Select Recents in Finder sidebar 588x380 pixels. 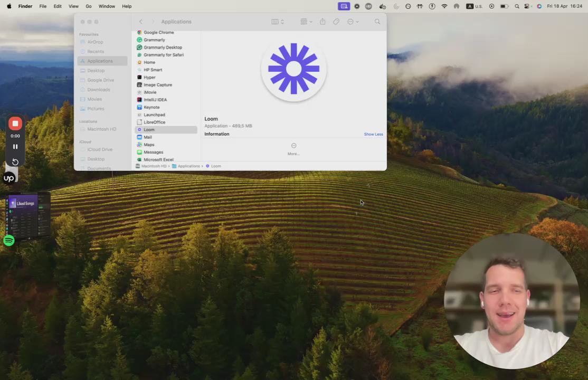click(x=102, y=51)
